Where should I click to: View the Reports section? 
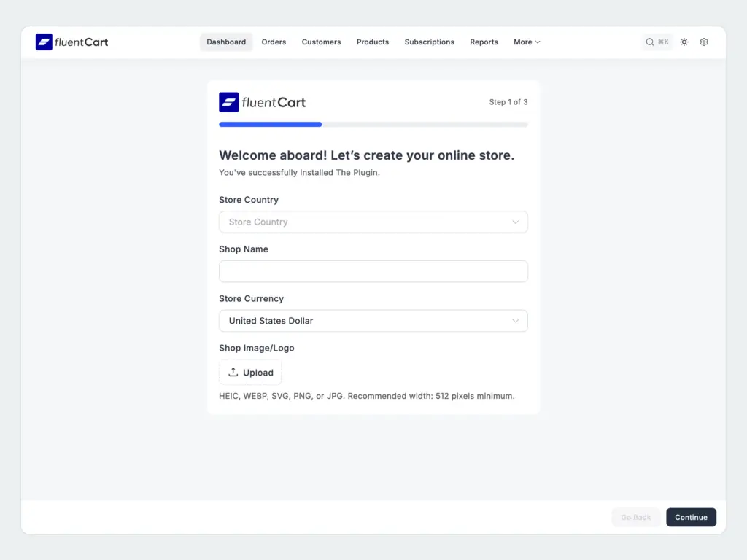click(484, 42)
